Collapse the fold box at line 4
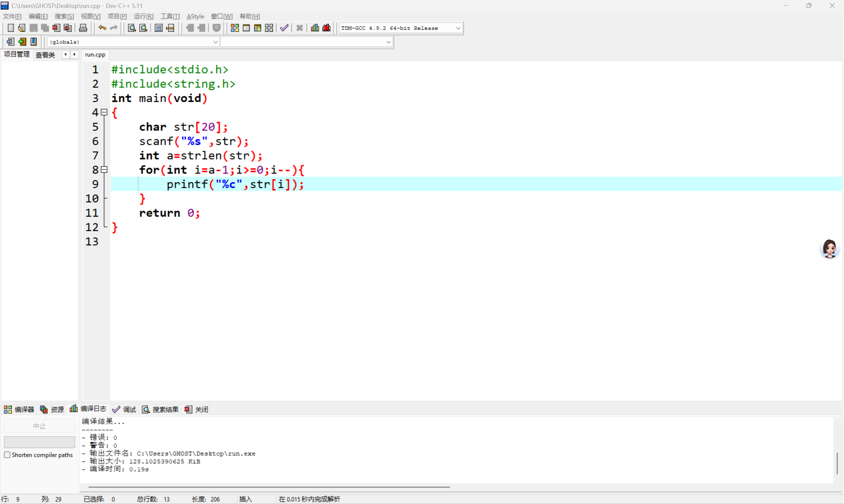The width and height of the screenshot is (844, 504). pyautogui.click(x=104, y=112)
